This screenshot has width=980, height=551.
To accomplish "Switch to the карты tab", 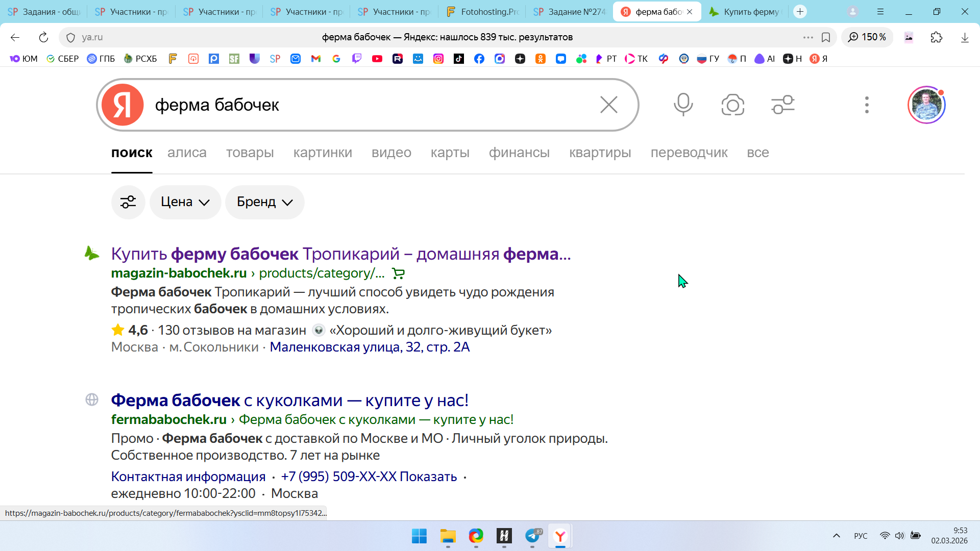I will pos(450,153).
